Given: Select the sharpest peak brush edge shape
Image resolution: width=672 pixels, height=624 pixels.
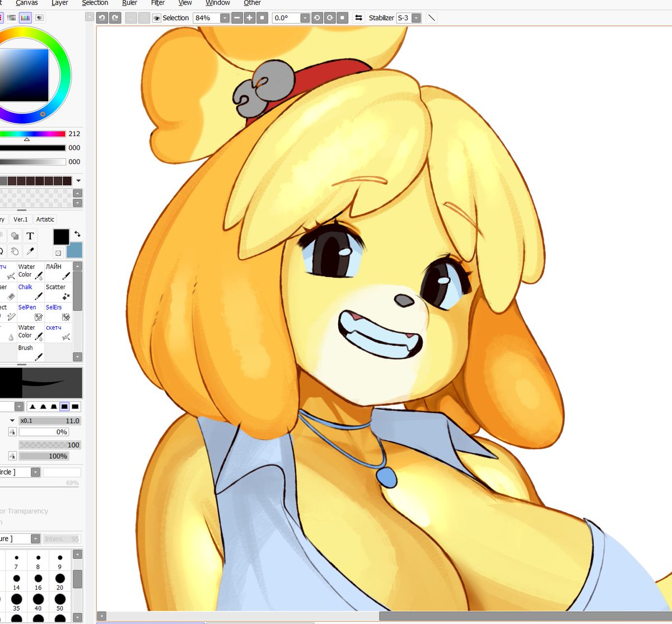Looking at the screenshot, I should 32,407.
